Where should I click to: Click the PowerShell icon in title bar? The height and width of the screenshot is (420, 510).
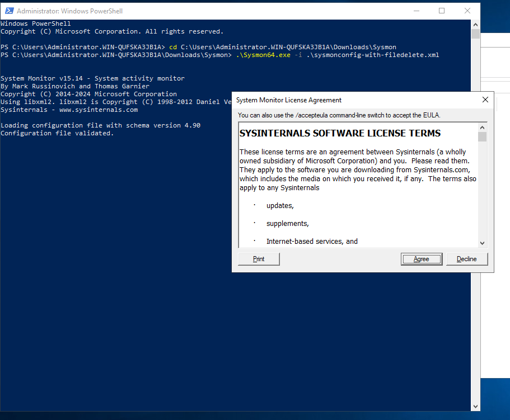[x=10, y=11]
